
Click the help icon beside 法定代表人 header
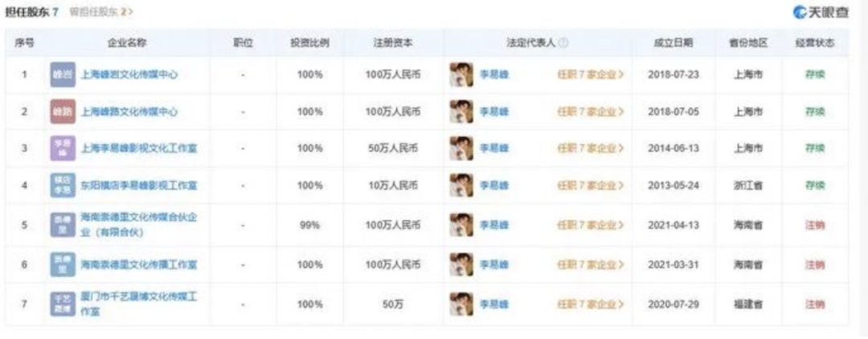[563, 43]
